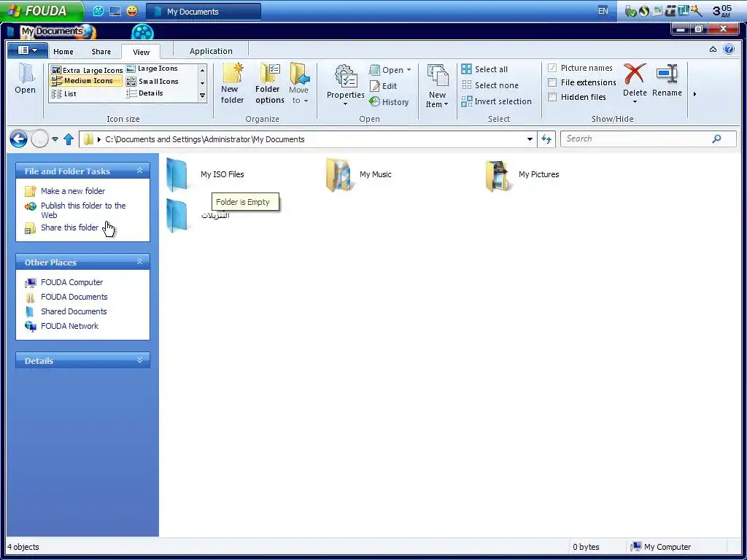Go up one folder level arrow

pos(69,139)
